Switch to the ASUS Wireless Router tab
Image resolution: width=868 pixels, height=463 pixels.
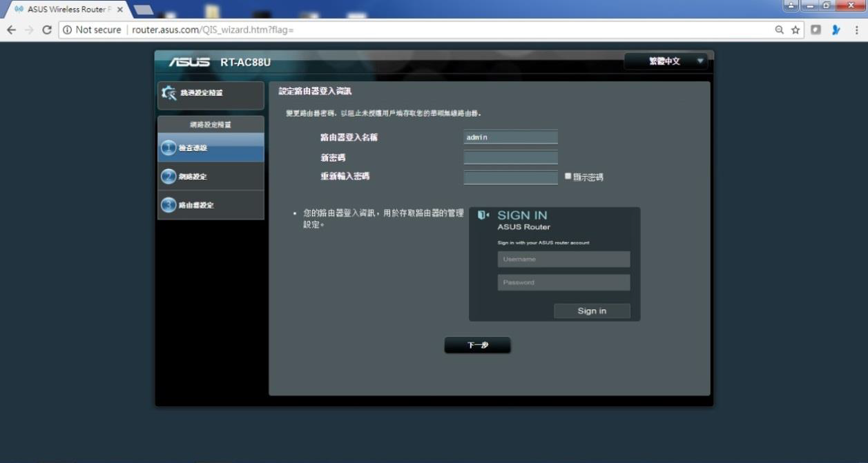(x=68, y=10)
